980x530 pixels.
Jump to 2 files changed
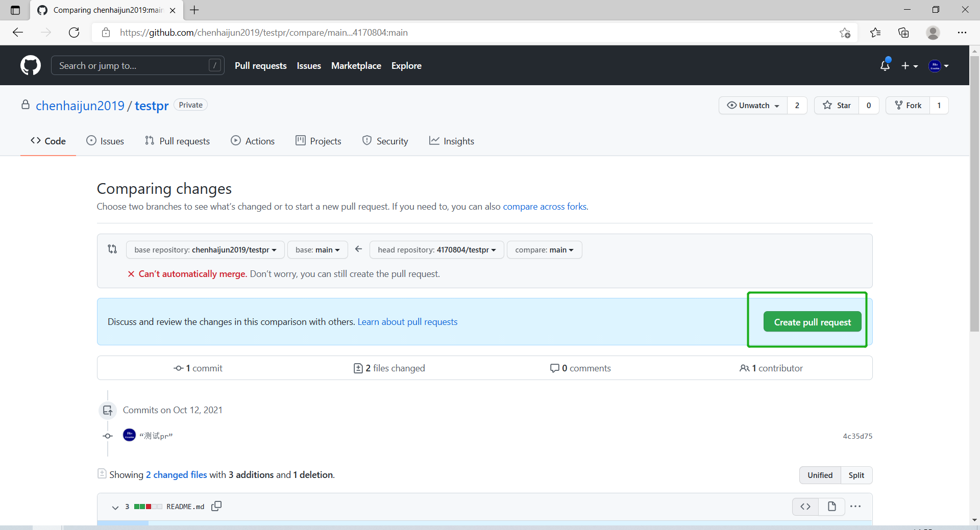pyautogui.click(x=389, y=368)
